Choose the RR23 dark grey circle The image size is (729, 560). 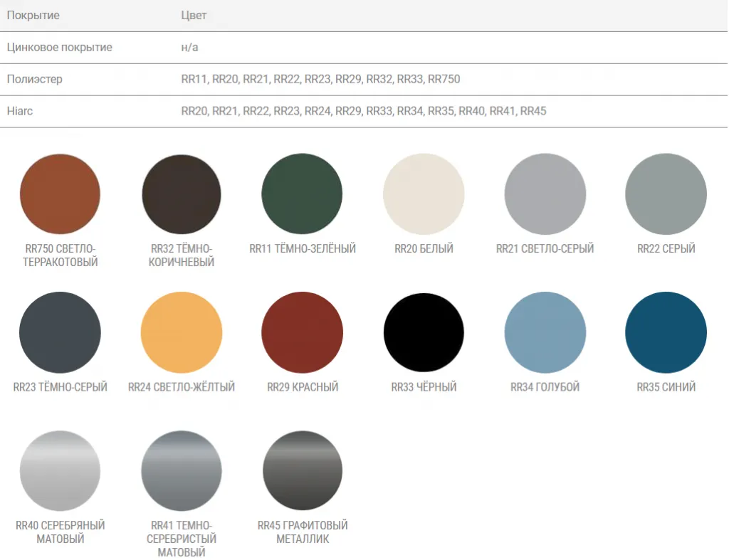click(x=61, y=332)
